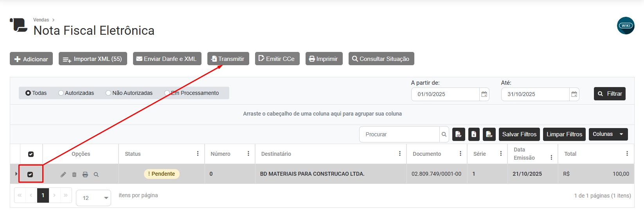The height and width of the screenshot is (221, 644).
Task: Open the calendar for A partir de
Action: click(x=484, y=94)
